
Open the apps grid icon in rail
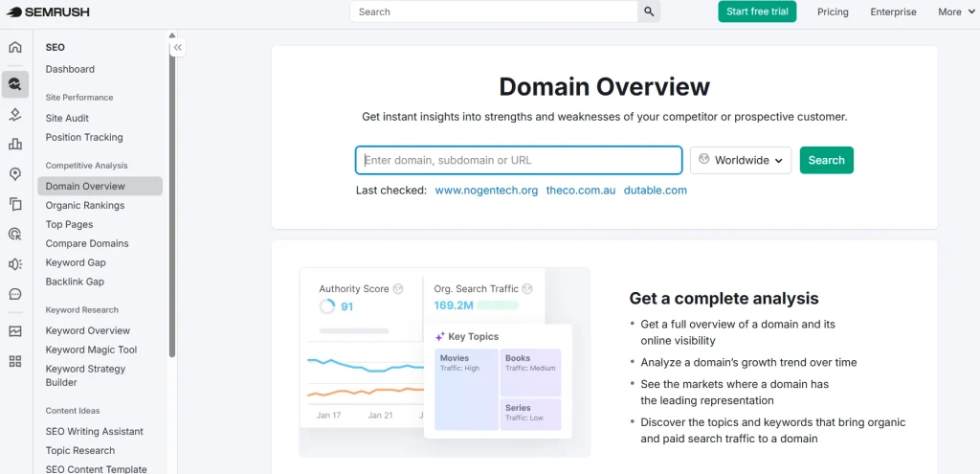point(15,361)
